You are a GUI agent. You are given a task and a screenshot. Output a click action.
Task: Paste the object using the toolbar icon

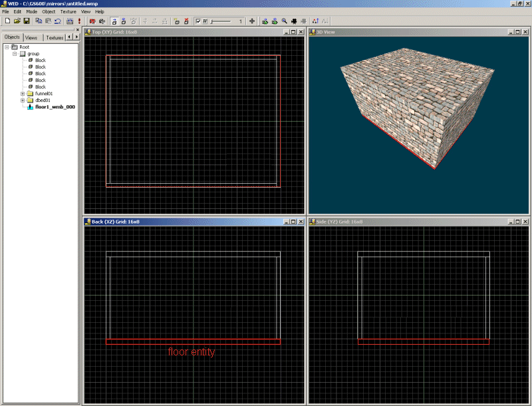click(48, 21)
